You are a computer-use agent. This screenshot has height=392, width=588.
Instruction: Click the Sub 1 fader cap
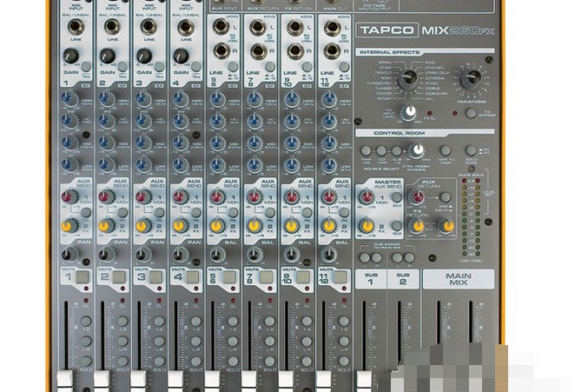tap(364, 380)
